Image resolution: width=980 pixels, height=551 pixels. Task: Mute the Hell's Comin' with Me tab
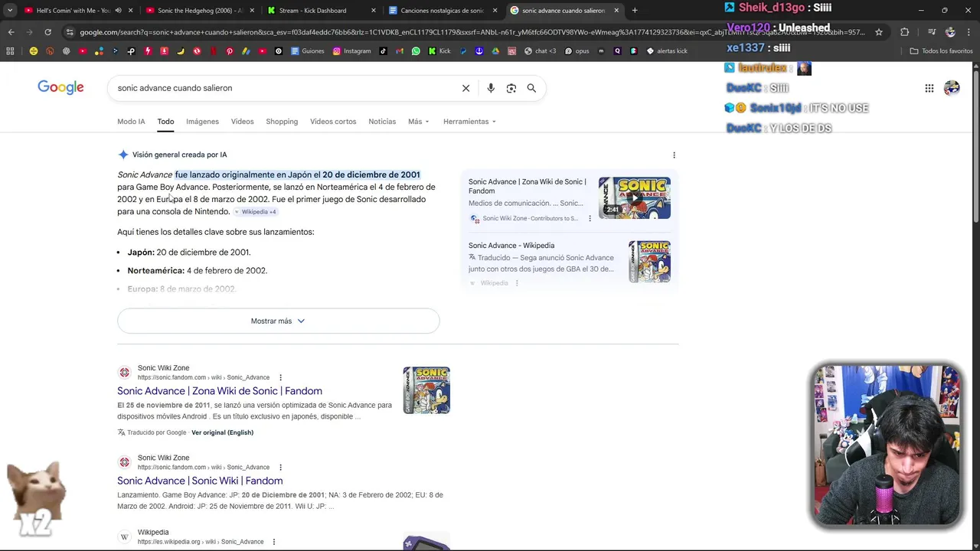coord(118,11)
